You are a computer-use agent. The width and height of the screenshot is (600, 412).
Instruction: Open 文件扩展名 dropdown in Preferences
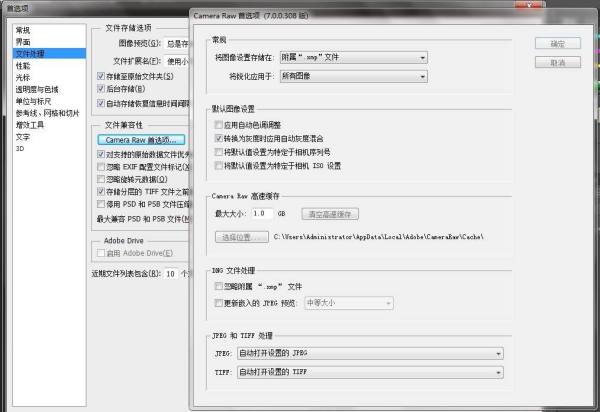coord(177,61)
